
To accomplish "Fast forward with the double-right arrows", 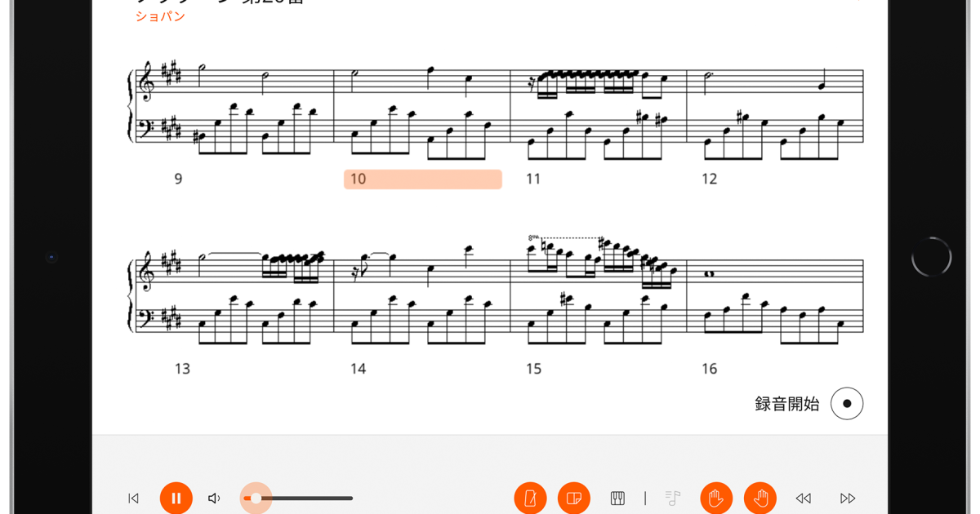I will click(x=848, y=498).
